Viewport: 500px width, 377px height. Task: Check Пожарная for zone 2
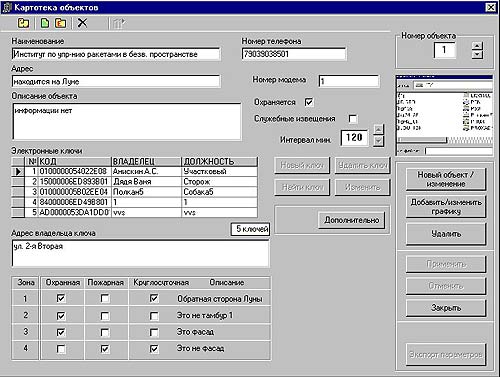[105, 315]
